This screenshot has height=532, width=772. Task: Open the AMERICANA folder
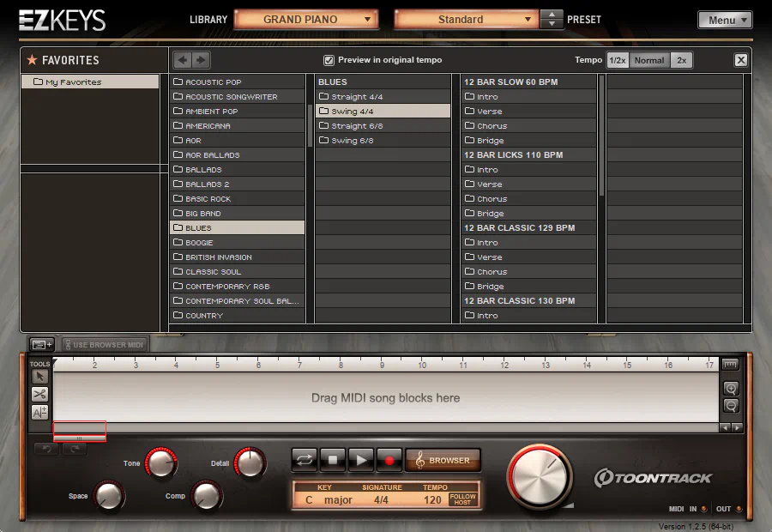[x=238, y=125]
